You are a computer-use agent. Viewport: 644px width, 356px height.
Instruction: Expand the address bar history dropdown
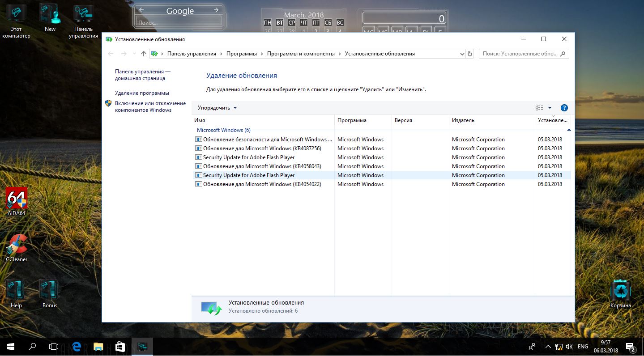pyautogui.click(x=462, y=54)
